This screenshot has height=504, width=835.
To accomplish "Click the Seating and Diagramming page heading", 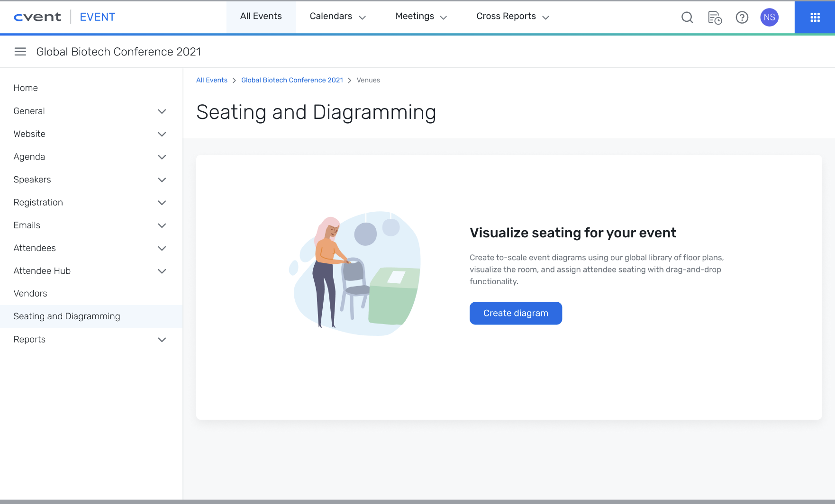I will pos(316,113).
